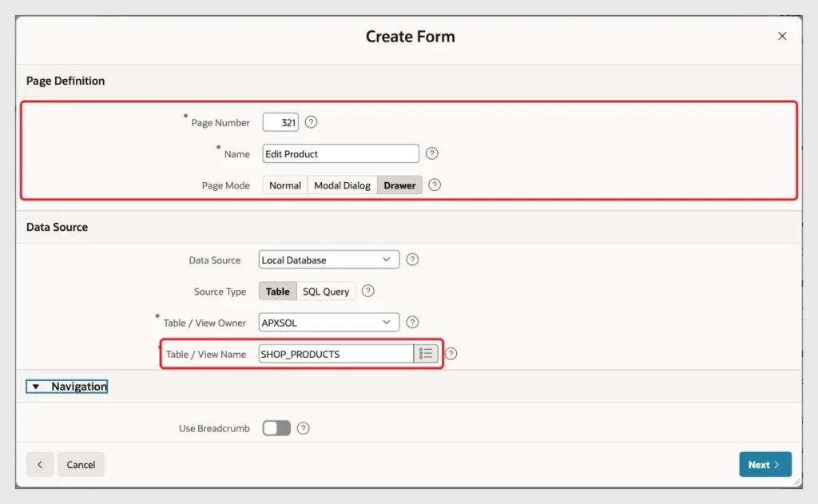818x504 pixels.
Task: Show help for Page Mode
Action: [x=434, y=185]
